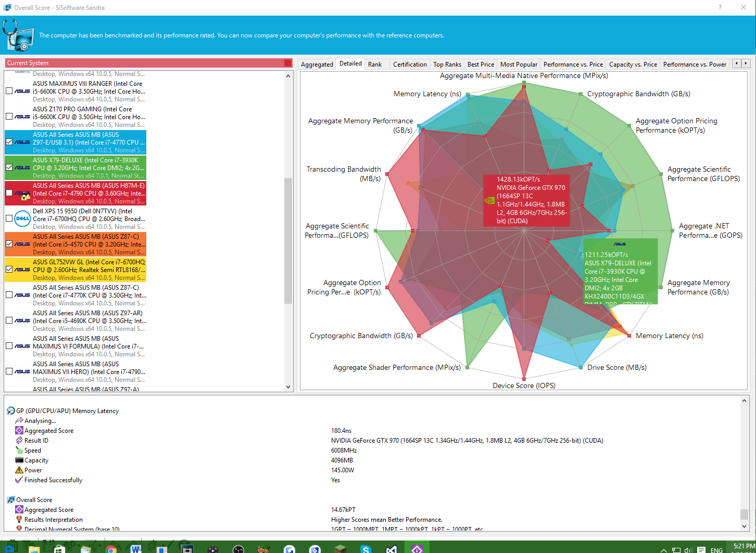Click the Aggregated Score icon under Overall Score
The height and width of the screenshot is (553, 756).
(19, 509)
